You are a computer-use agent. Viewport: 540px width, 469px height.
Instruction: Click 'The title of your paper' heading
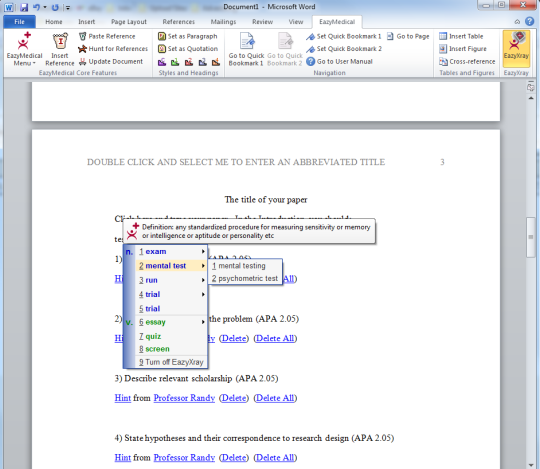pyautogui.click(x=266, y=200)
